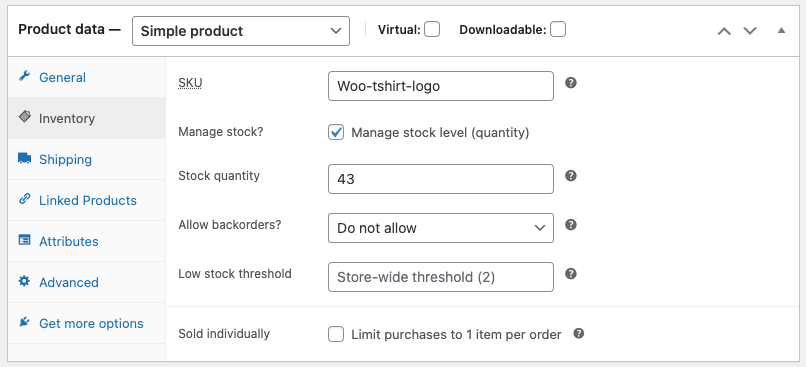
Task: Show help tooltip for SKU field
Action: tap(571, 83)
